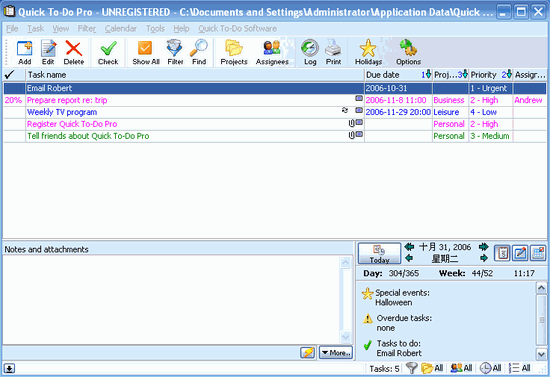Click the recurrence icon on the Weekly TV program row
The width and height of the screenshot is (550, 377).
click(x=345, y=110)
